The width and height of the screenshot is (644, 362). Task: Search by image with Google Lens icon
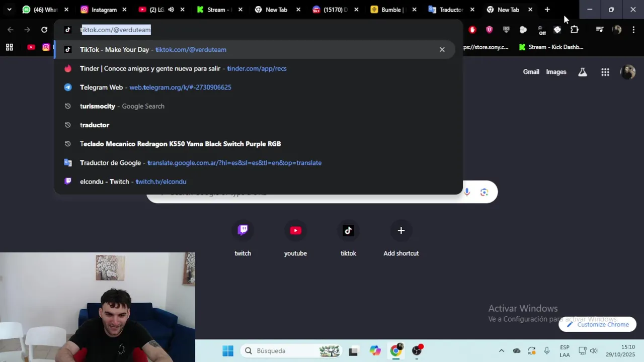point(484,192)
